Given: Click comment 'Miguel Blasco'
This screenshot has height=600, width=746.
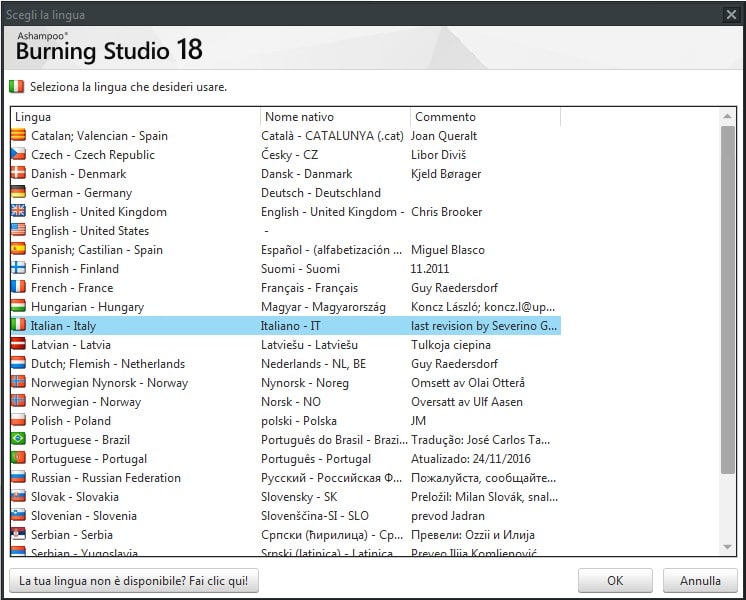Looking at the screenshot, I should [x=448, y=250].
